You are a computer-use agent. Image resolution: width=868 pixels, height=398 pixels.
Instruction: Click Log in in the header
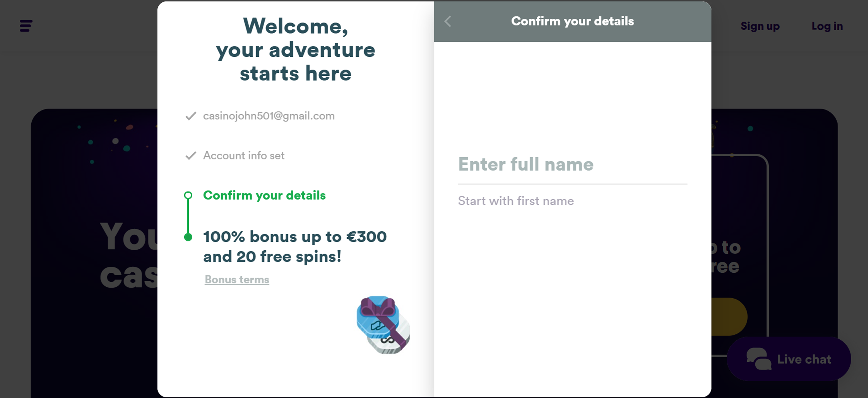827,26
